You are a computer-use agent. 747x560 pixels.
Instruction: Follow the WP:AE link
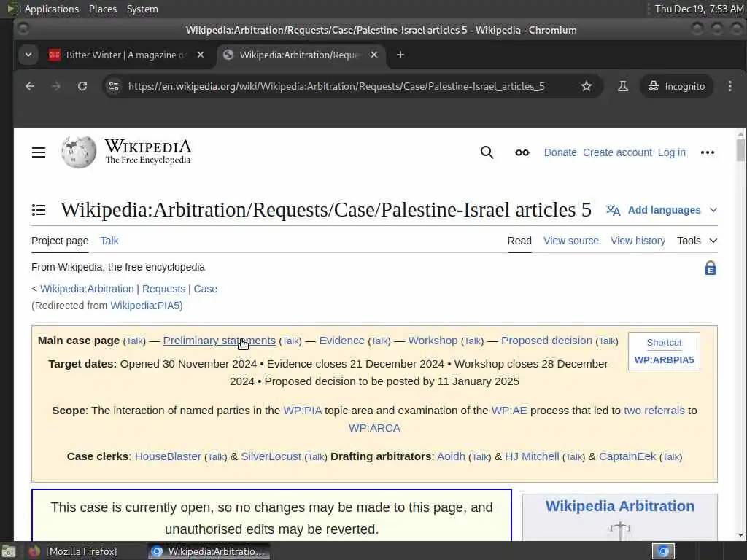[x=509, y=411]
